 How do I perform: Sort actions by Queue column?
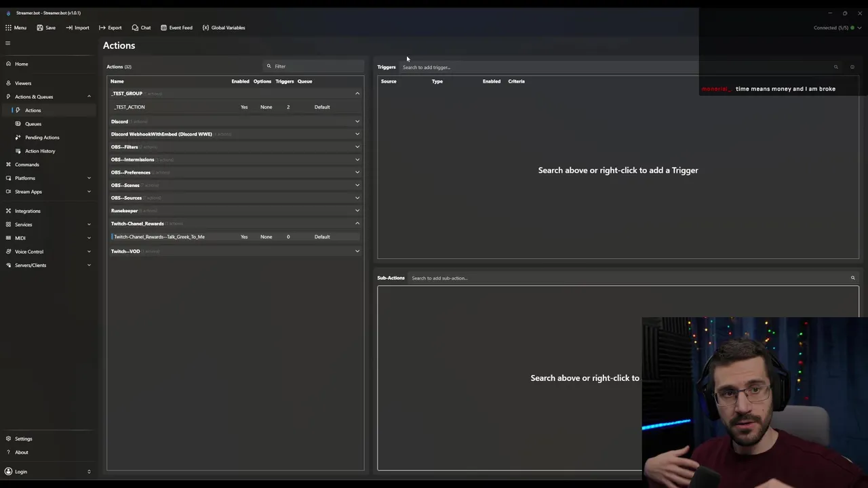[304, 81]
